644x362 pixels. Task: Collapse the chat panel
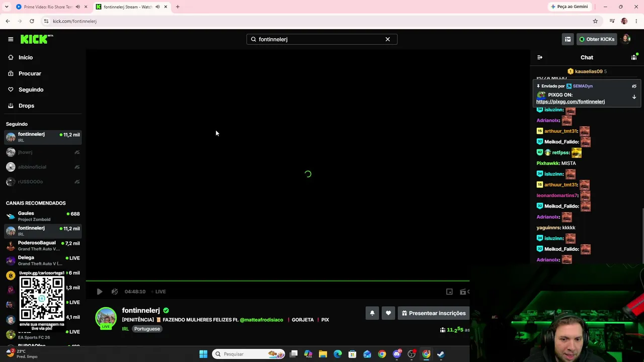540,57
